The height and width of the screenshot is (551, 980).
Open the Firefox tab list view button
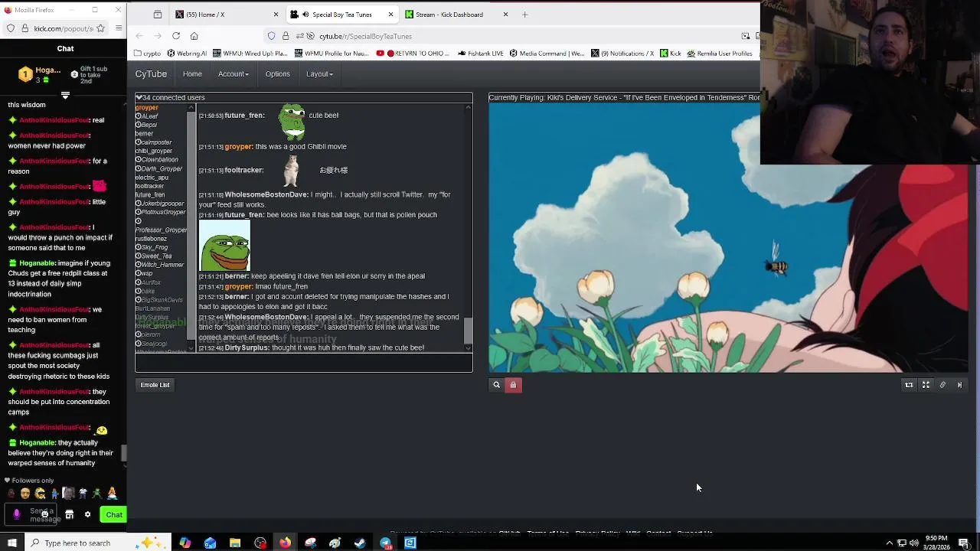[157, 15]
